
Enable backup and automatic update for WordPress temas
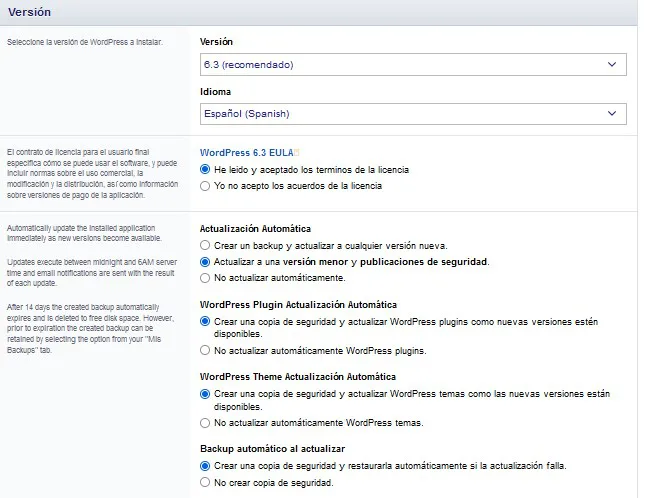click(206, 394)
